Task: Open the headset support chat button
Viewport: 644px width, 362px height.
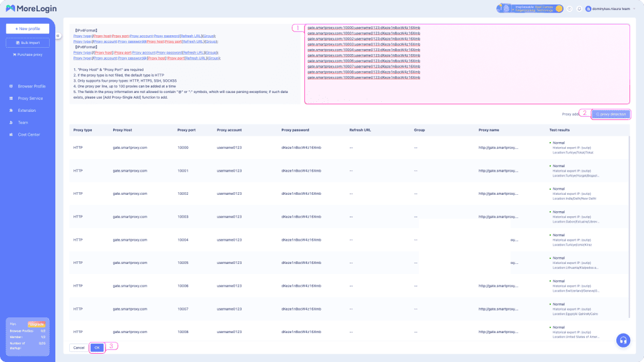Action: 623,339
